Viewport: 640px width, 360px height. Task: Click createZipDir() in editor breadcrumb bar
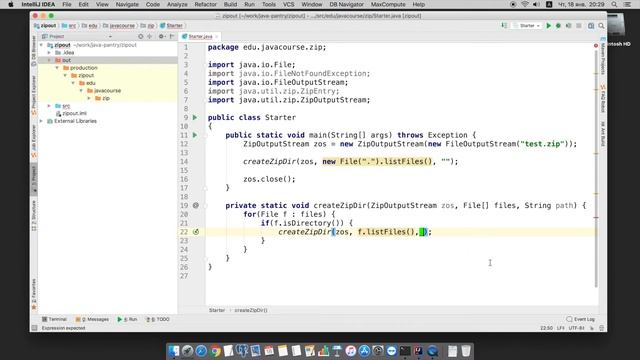pos(251,310)
